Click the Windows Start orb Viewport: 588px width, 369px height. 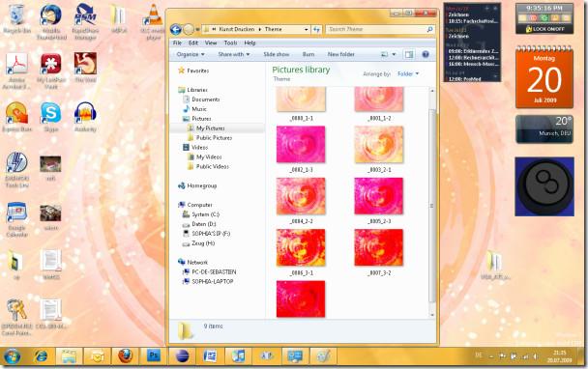tap(12, 355)
